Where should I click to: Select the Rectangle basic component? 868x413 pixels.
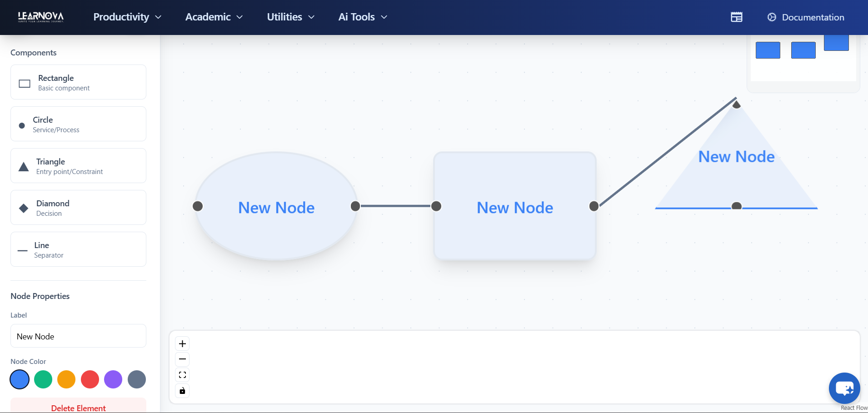click(78, 82)
